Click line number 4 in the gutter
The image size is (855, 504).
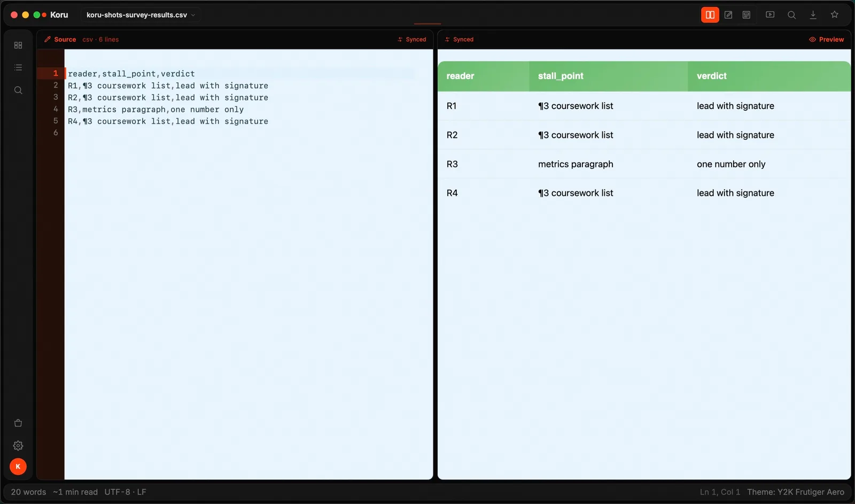point(56,109)
